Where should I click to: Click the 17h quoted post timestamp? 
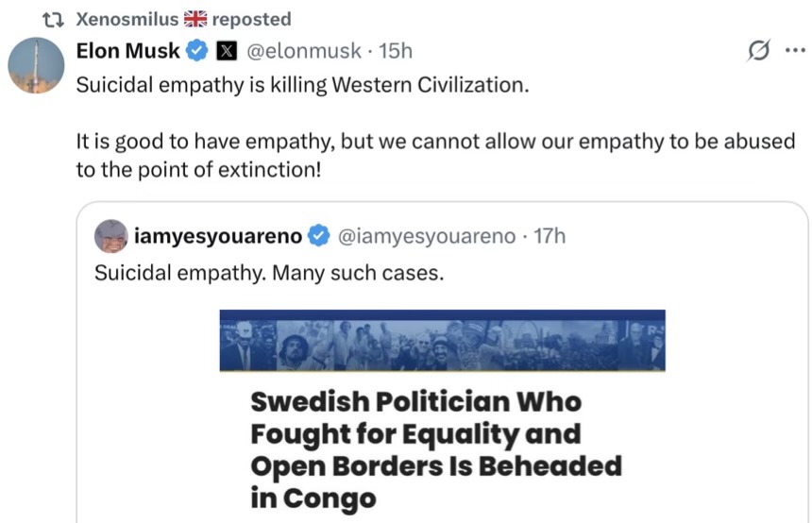pyautogui.click(x=550, y=236)
